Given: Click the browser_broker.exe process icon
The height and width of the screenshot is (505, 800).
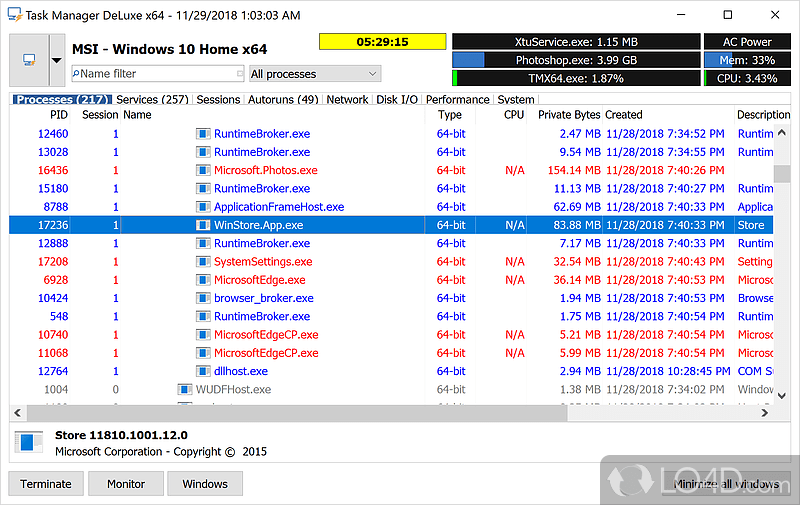Looking at the screenshot, I should (x=203, y=298).
